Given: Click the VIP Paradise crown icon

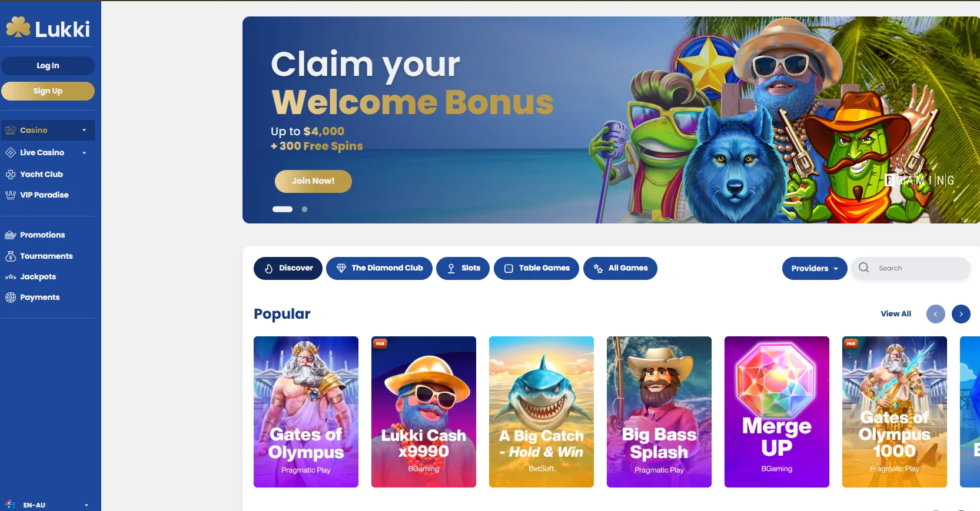Looking at the screenshot, I should [11, 195].
